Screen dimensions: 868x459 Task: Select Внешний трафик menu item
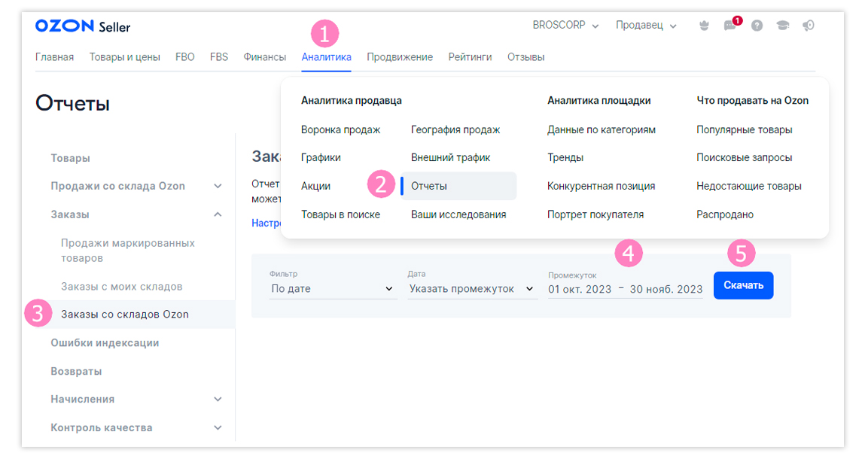click(451, 157)
